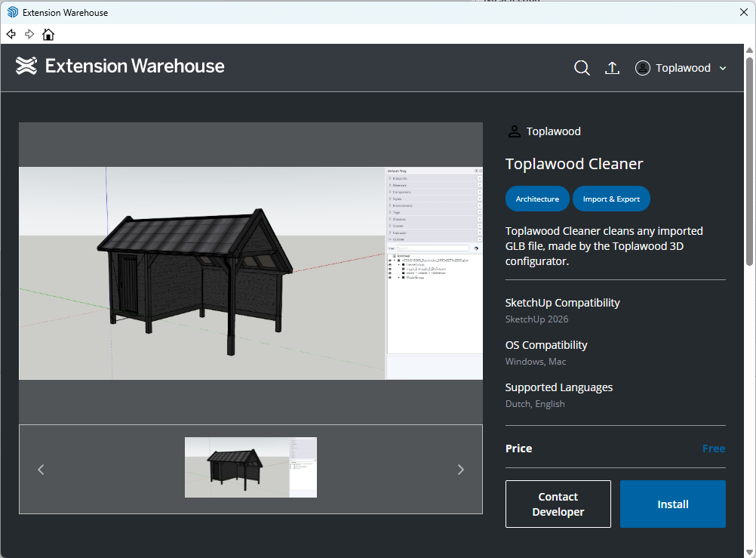Open the Toplawood account dropdown
Screen dimensions: 756x558
[724, 68]
